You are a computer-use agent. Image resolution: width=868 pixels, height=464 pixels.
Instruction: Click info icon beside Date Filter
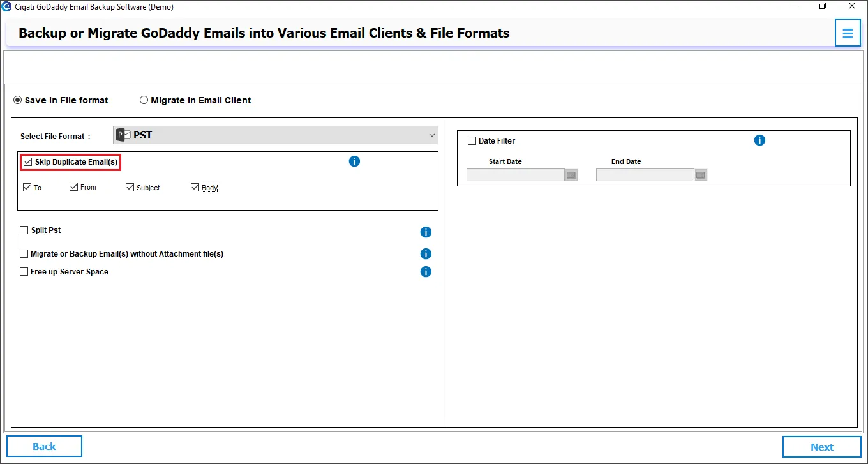point(759,140)
